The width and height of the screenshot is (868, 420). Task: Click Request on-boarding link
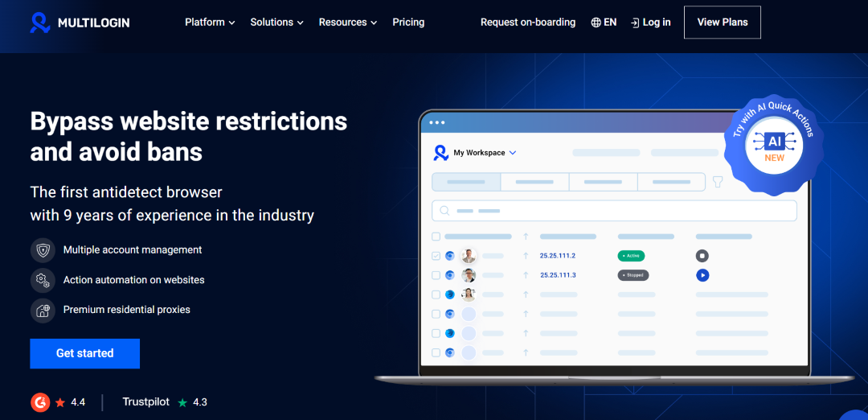pyautogui.click(x=528, y=23)
